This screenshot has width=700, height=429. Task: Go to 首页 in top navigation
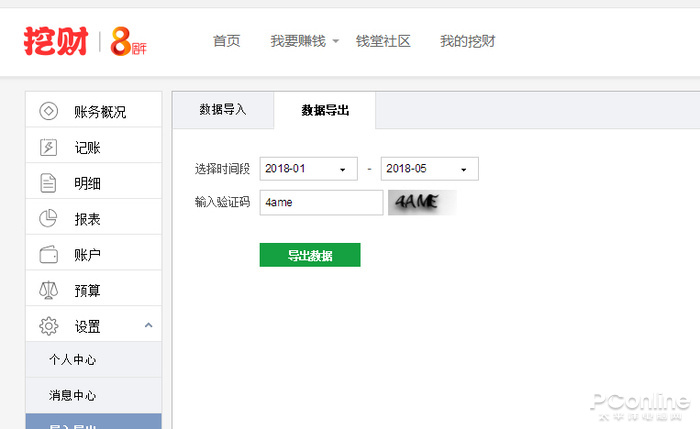pos(226,41)
